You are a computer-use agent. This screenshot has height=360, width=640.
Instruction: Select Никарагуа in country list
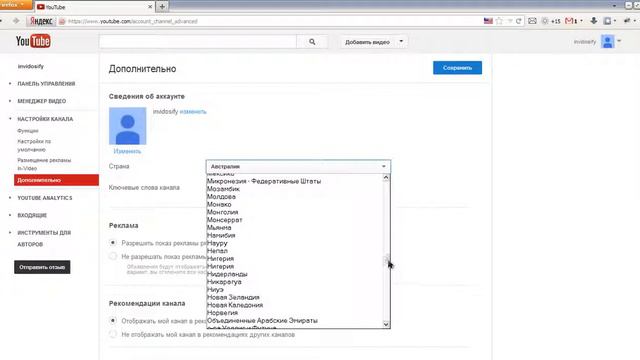click(296, 282)
